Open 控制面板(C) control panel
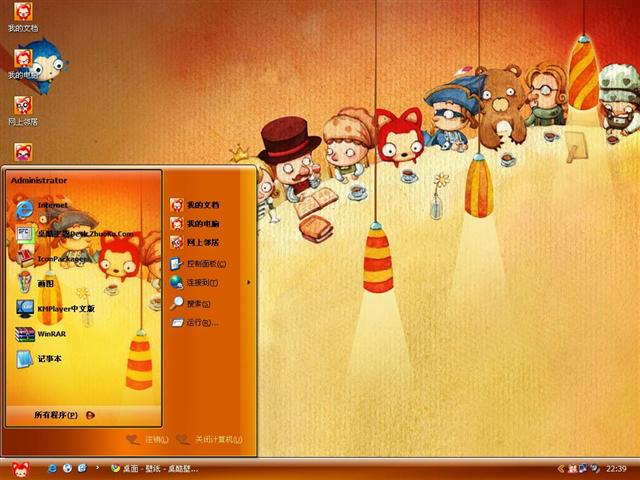 [x=198, y=264]
